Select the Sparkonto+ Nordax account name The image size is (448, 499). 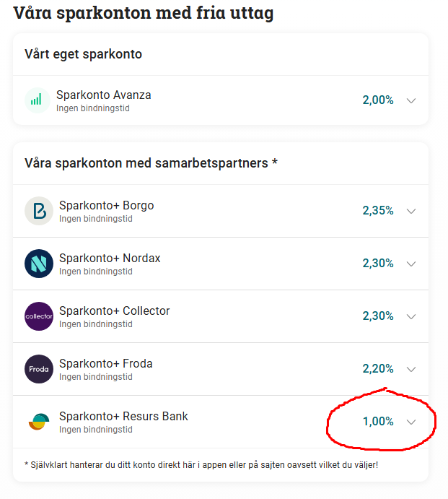[x=110, y=259]
